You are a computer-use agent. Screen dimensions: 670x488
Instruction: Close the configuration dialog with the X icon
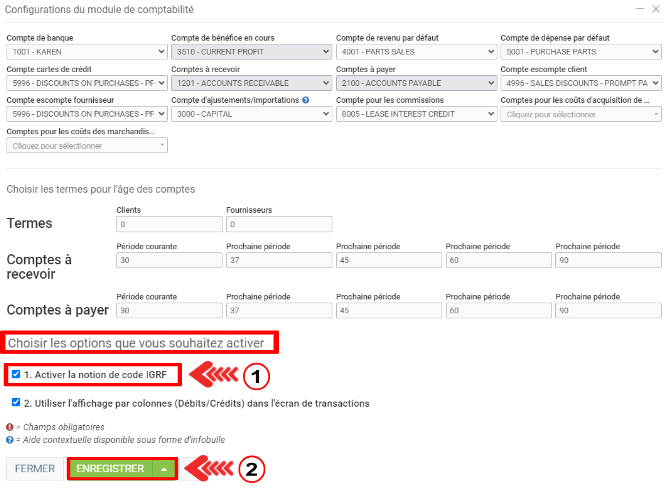click(x=657, y=8)
